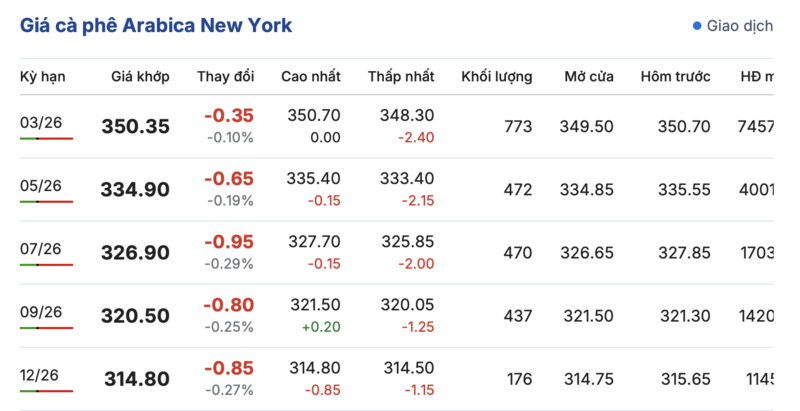Screen dimensions: 800x411
Task: Sort by the Kỳ hạn column header
Action: coord(41,77)
